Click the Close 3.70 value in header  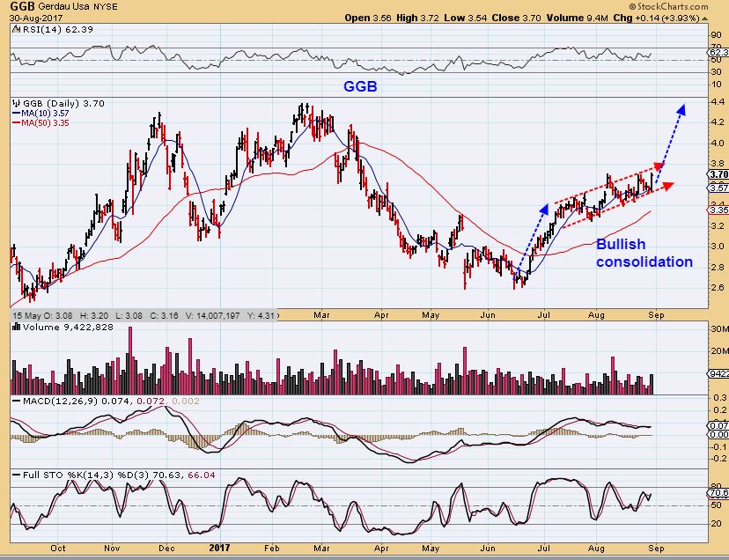517,18
